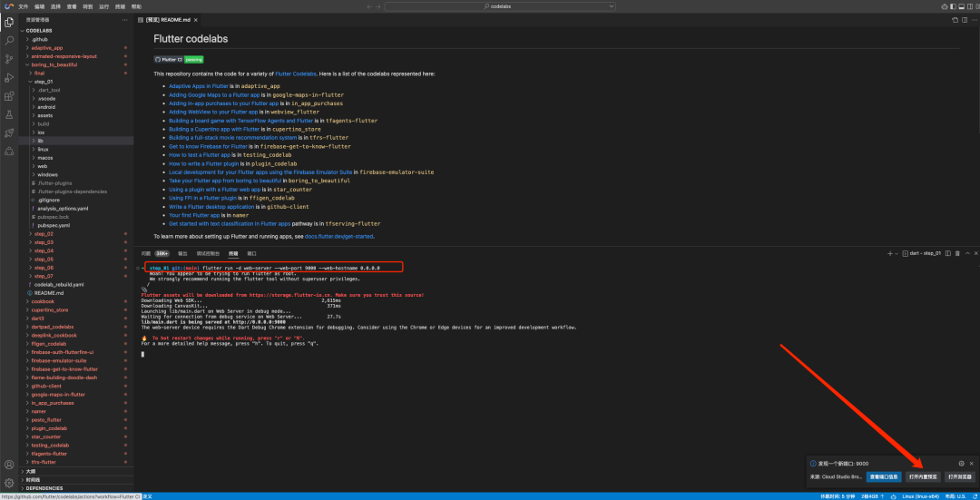Expand the adaptive_app folder
The image size is (980, 500).
click(75, 47)
